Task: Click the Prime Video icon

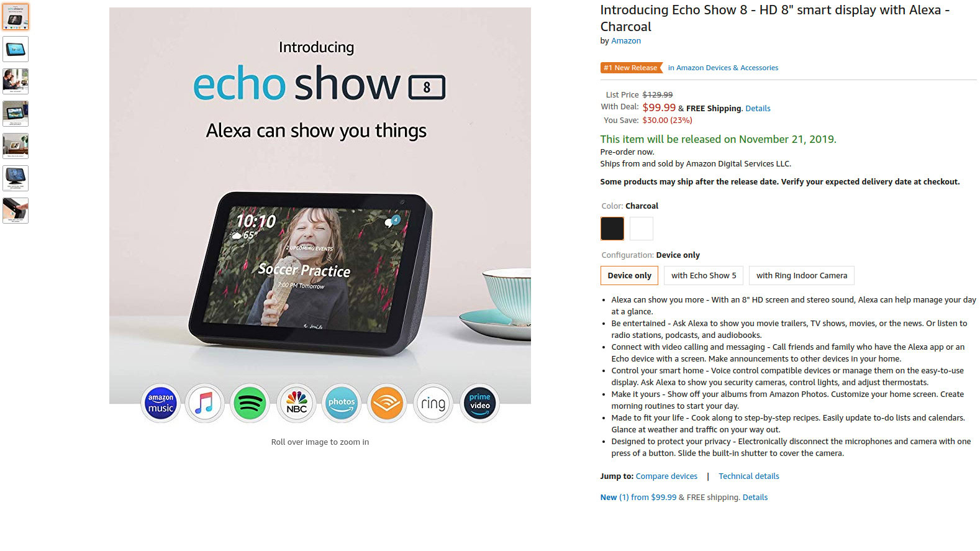Action: (479, 403)
